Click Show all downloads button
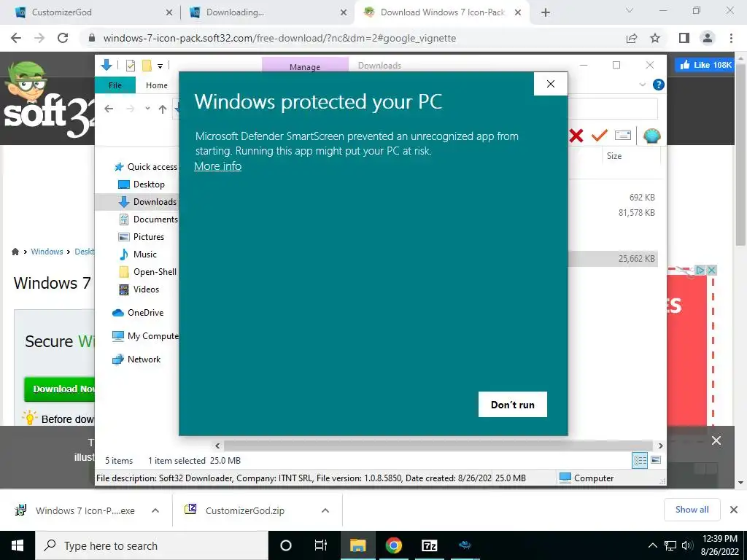 click(692, 510)
